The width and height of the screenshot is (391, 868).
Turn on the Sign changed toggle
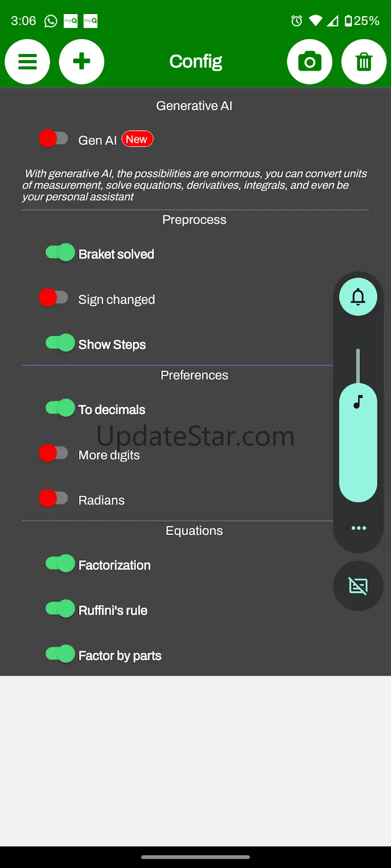click(54, 298)
